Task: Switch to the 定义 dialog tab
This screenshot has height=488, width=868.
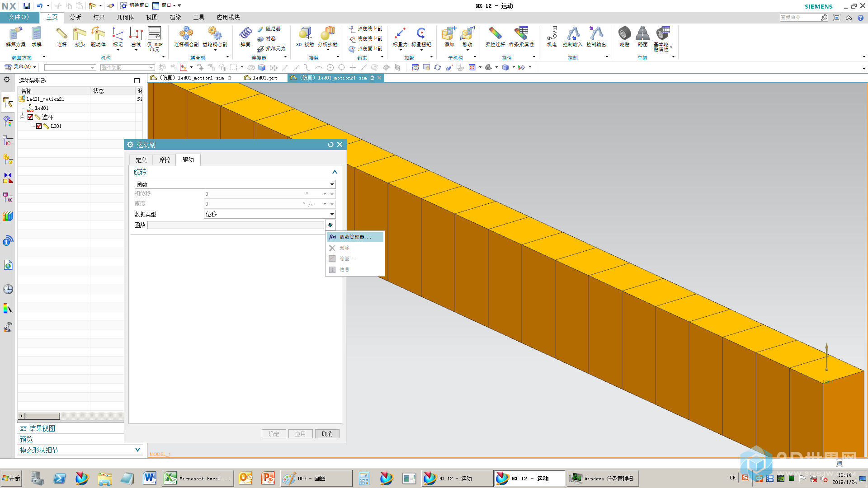Action: [x=141, y=160]
